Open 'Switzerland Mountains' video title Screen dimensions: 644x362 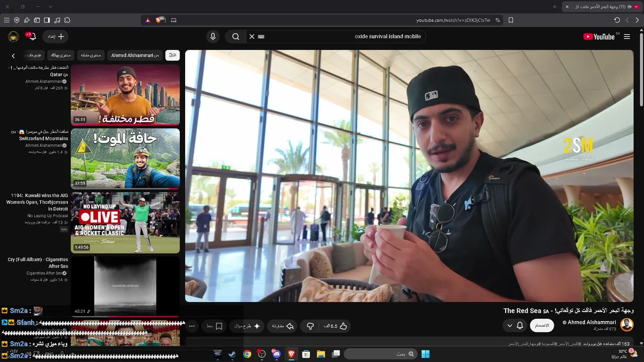coord(39,135)
